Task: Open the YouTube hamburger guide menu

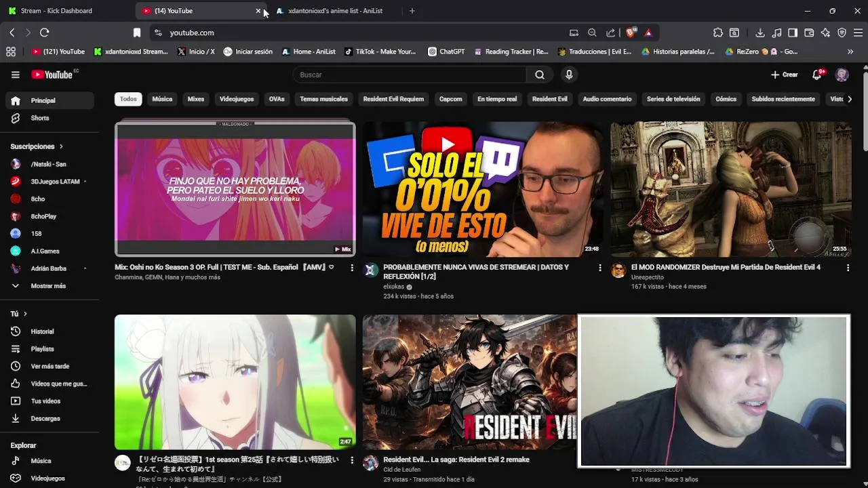Action: click(16, 75)
